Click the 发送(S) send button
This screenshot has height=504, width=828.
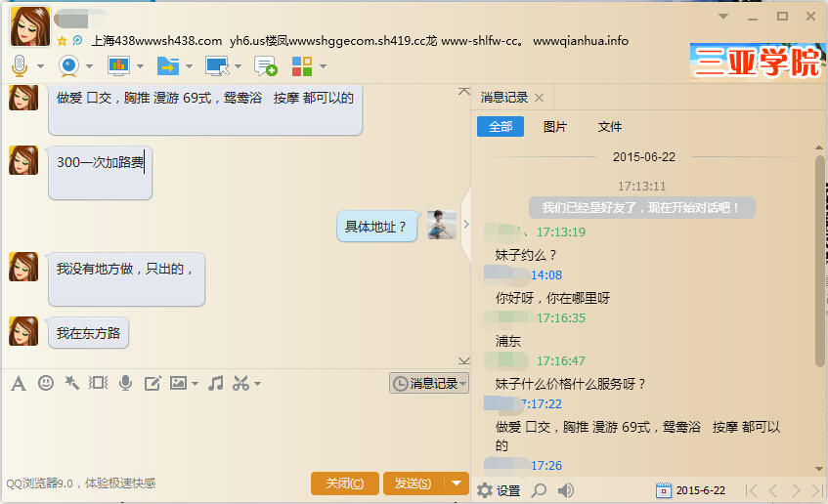coord(414,483)
